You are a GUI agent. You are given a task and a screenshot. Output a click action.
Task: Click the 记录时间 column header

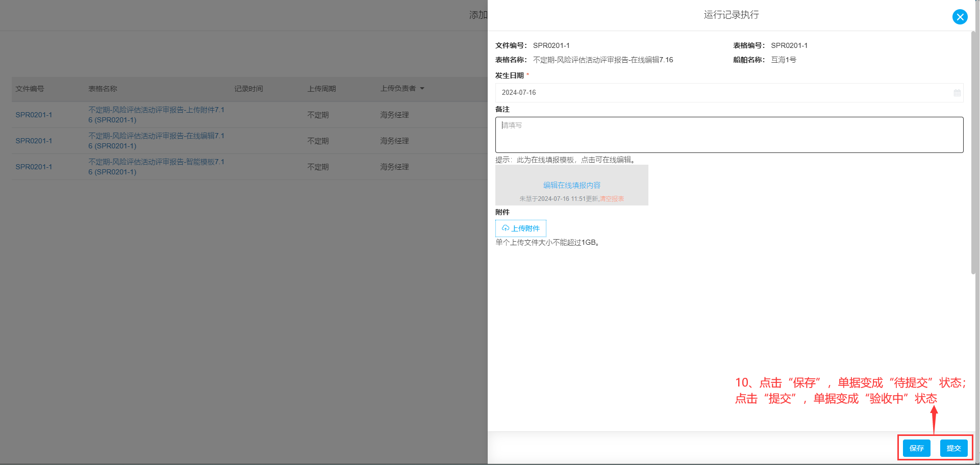pos(248,89)
